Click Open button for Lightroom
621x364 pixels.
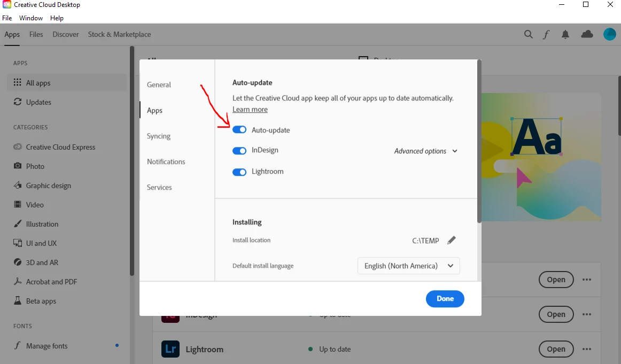pyautogui.click(x=556, y=349)
